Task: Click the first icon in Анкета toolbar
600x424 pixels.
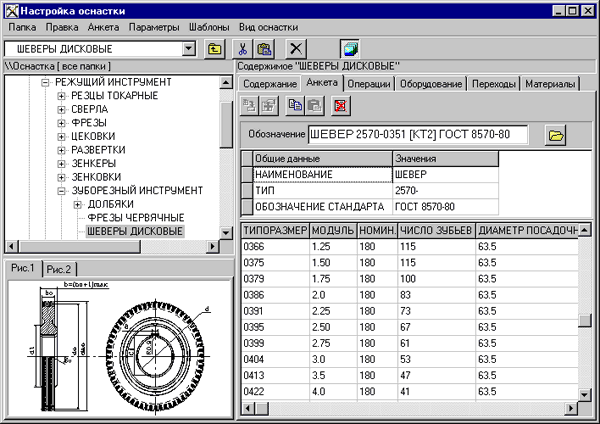Action: point(249,104)
